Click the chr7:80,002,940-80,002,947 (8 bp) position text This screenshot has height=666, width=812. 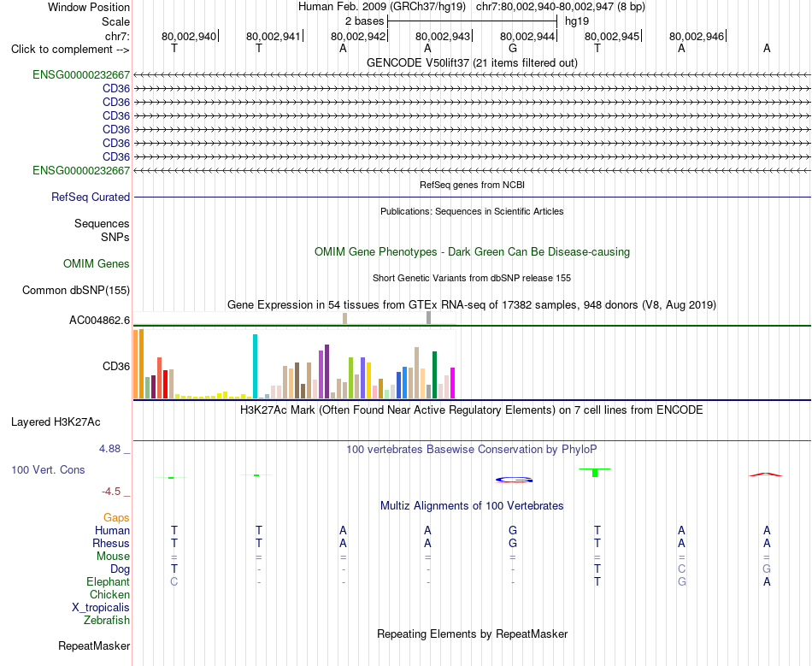561,7
